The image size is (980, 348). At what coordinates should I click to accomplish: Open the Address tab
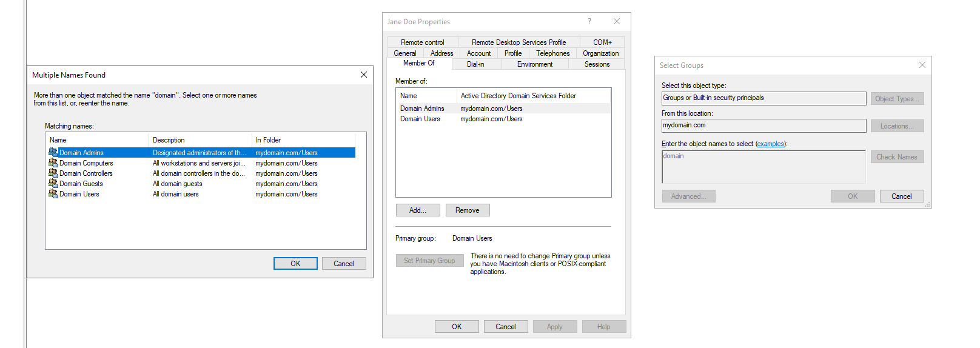pyautogui.click(x=441, y=53)
